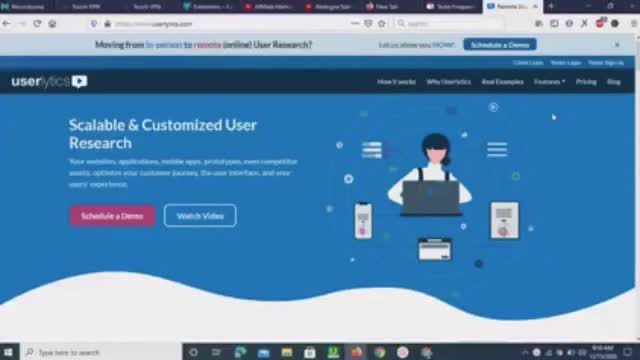Click the Client Login link
The width and height of the screenshot is (640, 360).
point(528,62)
